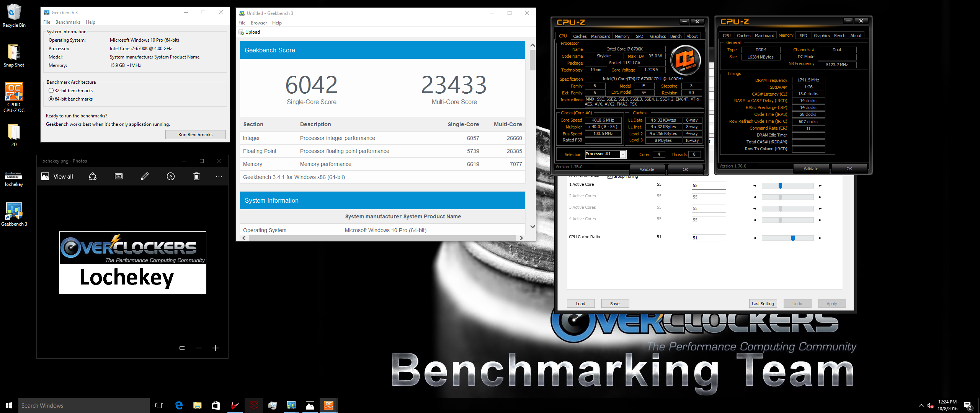Switch to Mainboard tab in left CPU-Z
Viewport: 980px width, 413px height.
601,36
